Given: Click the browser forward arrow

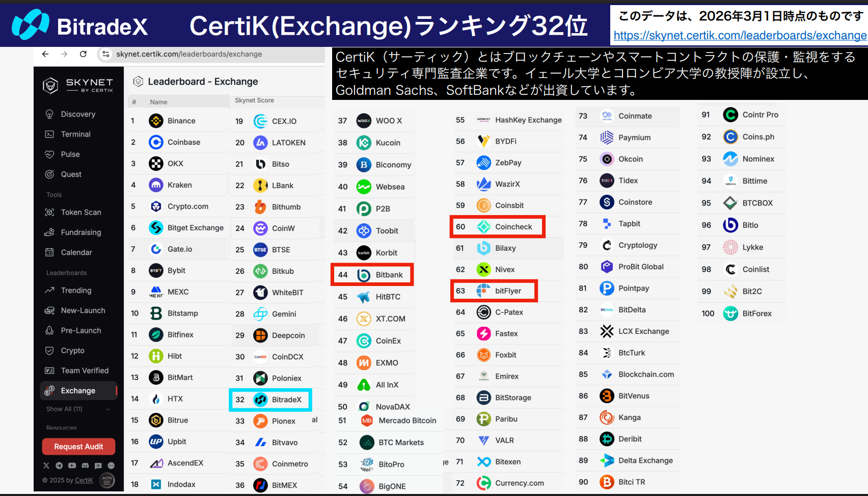Looking at the screenshot, I should [64, 54].
